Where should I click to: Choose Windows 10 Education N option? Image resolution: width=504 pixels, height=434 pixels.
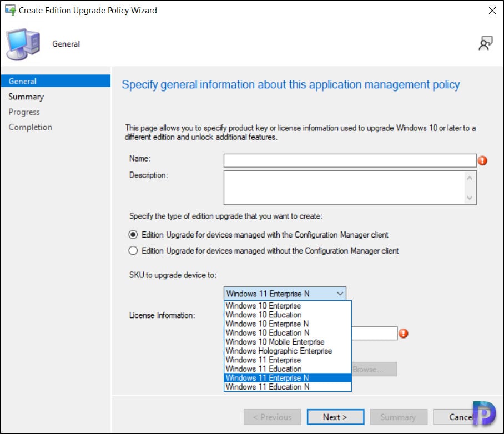288,333
